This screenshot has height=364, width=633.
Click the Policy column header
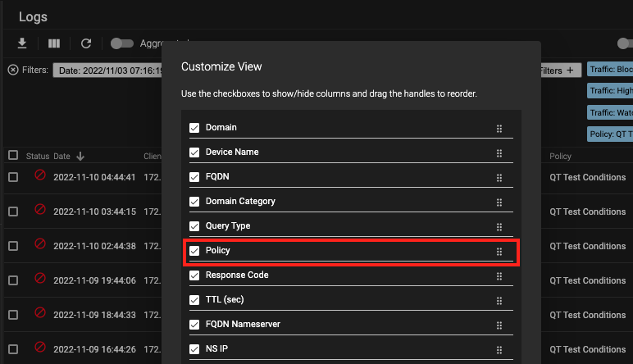[561, 156]
